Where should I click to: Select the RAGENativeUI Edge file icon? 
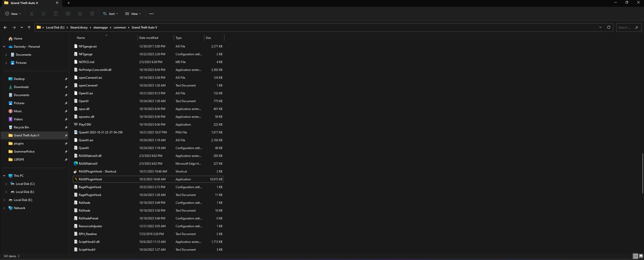pyautogui.click(x=76, y=164)
